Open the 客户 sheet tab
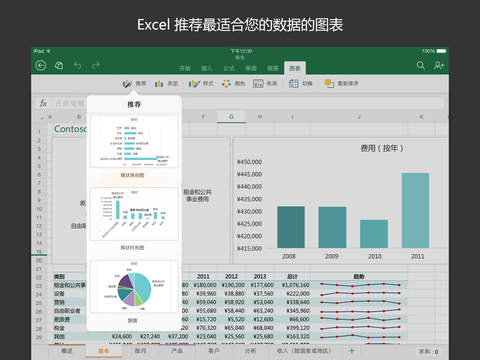Image resolution: width=480 pixels, height=360 pixels. 214,351
